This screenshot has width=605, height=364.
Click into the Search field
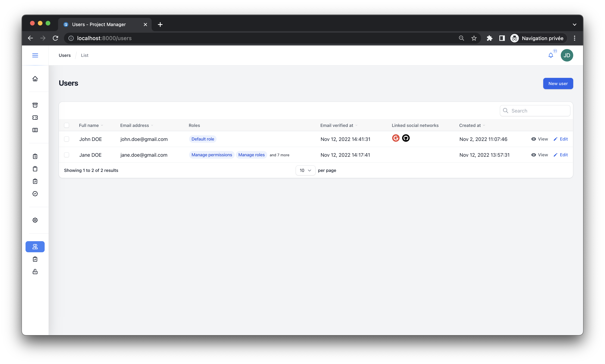pyautogui.click(x=538, y=111)
